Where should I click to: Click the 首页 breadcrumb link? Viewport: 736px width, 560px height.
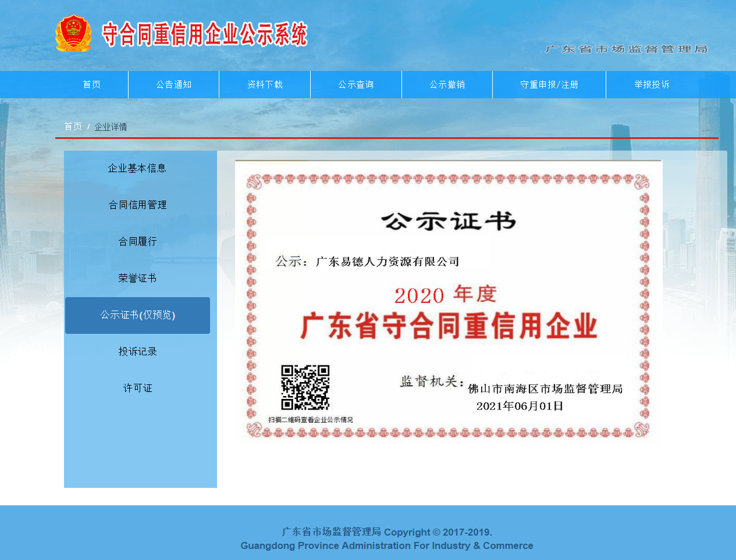(x=73, y=127)
